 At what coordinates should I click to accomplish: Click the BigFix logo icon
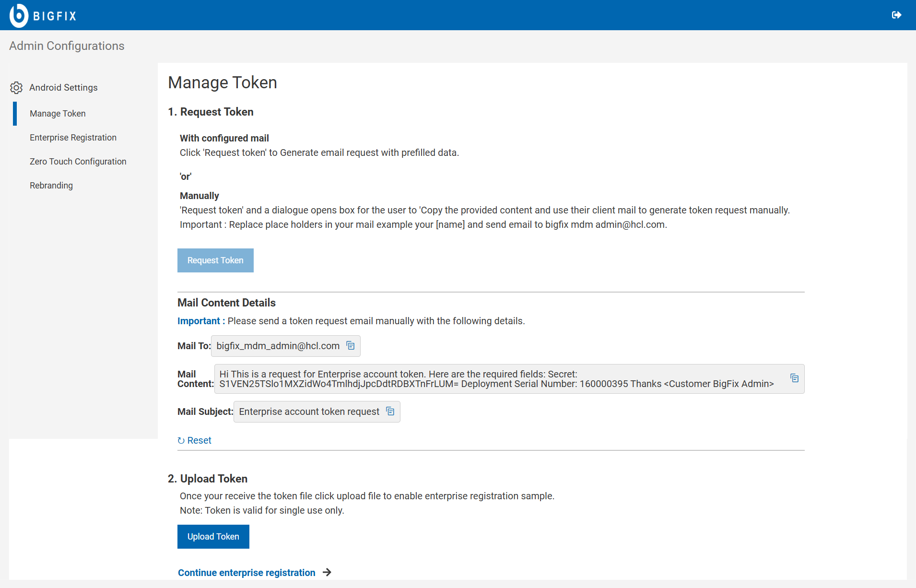click(19, 15)
